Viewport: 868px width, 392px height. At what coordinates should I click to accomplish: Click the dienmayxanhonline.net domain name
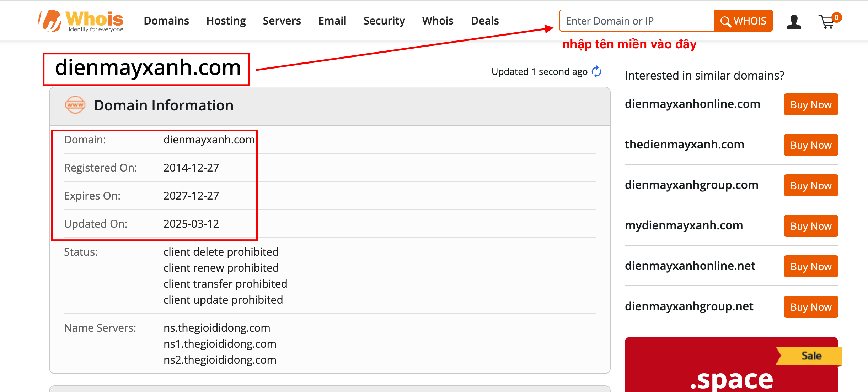(x=690, y=266)
